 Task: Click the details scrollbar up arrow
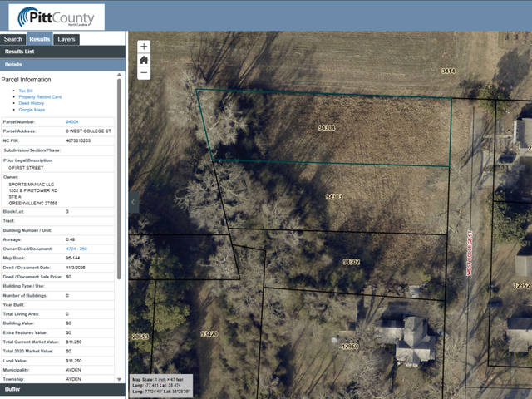click(x=119, y=74)
